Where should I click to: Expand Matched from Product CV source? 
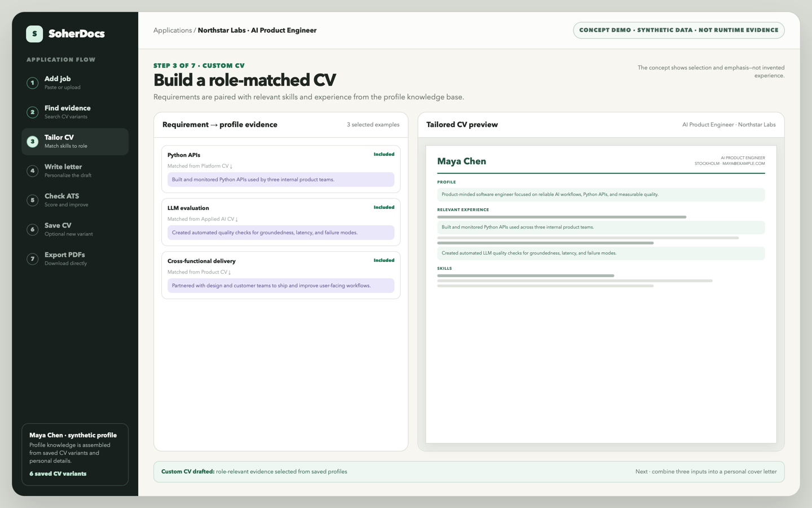point(199,272)
